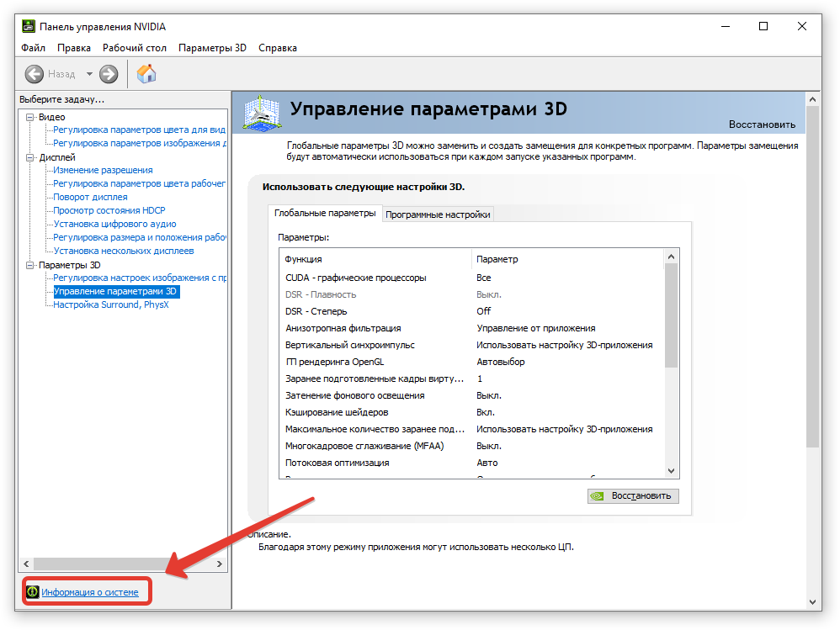Maximize the NVIDIA control panel window
The width and height of the screenshot is (840, 630).
click(x=763, y=26)
